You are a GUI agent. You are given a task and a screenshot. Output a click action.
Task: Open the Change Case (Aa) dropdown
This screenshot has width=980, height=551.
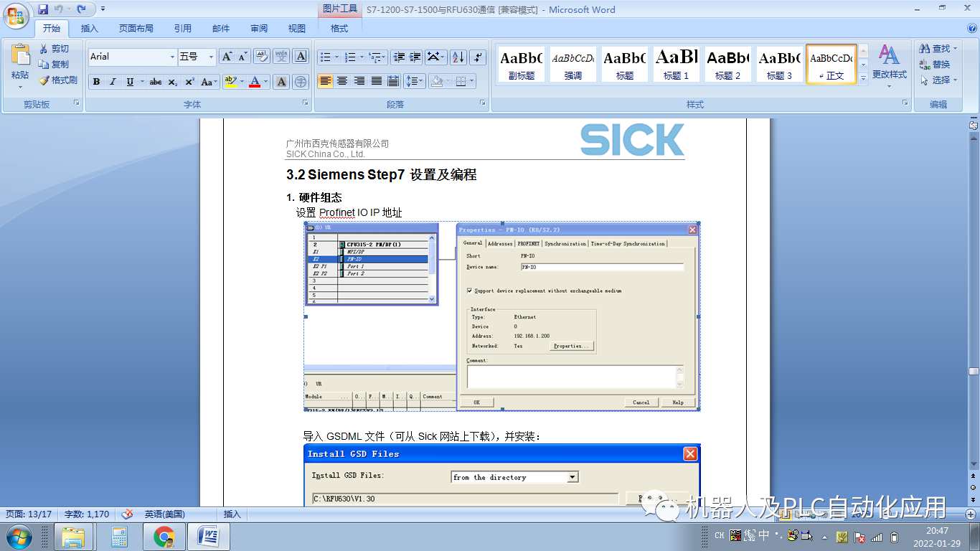(209, 82)
